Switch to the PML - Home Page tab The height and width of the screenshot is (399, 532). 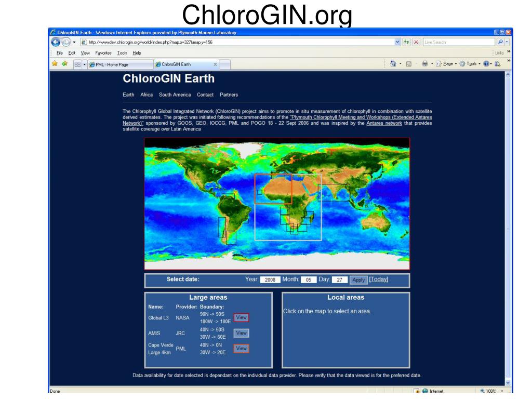(121, 64)
